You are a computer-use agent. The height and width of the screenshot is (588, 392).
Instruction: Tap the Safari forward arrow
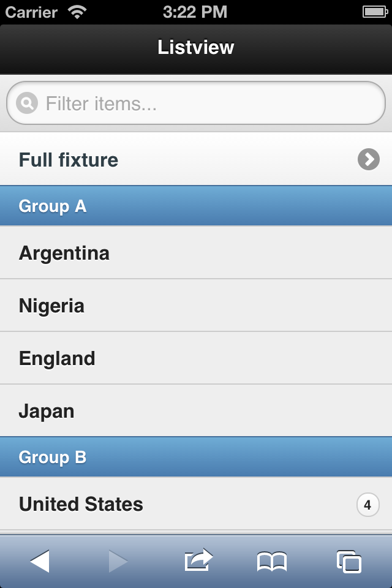[118, 562]
